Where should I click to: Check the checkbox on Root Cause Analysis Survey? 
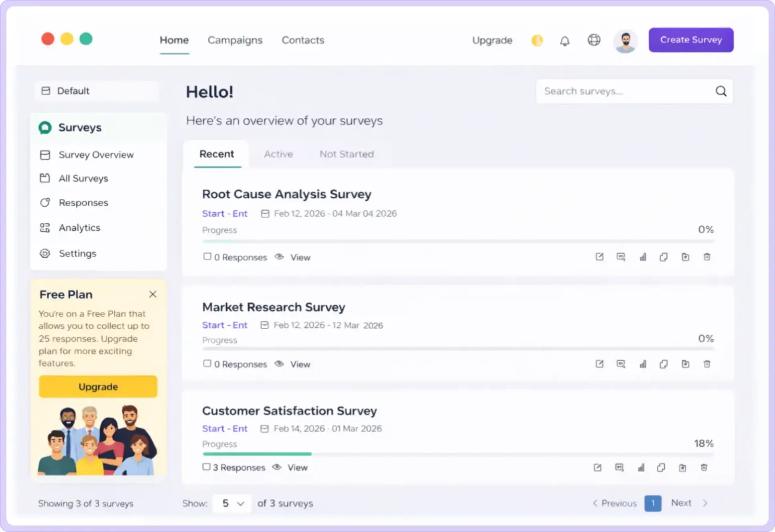point(207,256)
